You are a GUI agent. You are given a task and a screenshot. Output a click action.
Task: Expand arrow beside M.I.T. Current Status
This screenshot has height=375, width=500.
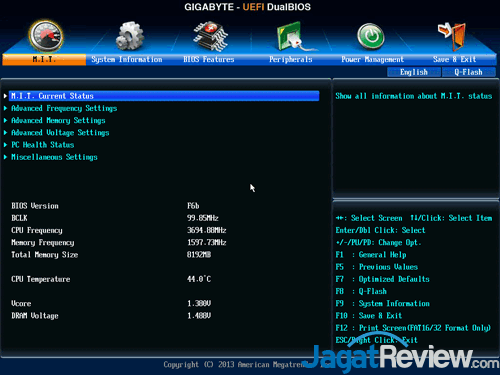pos(5,96)
